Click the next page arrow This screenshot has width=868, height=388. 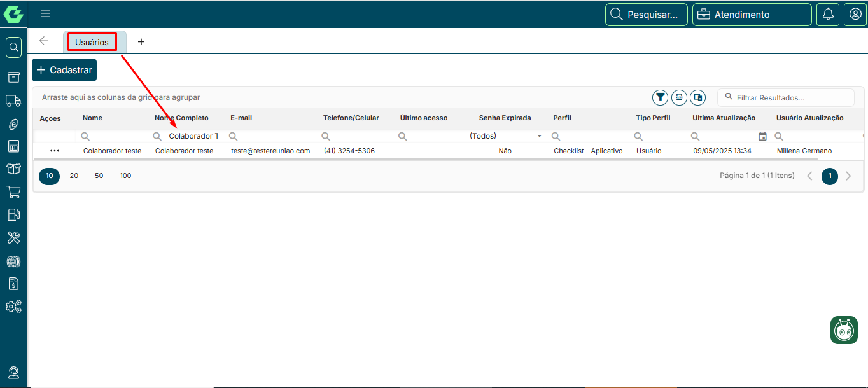coord(848,176)
